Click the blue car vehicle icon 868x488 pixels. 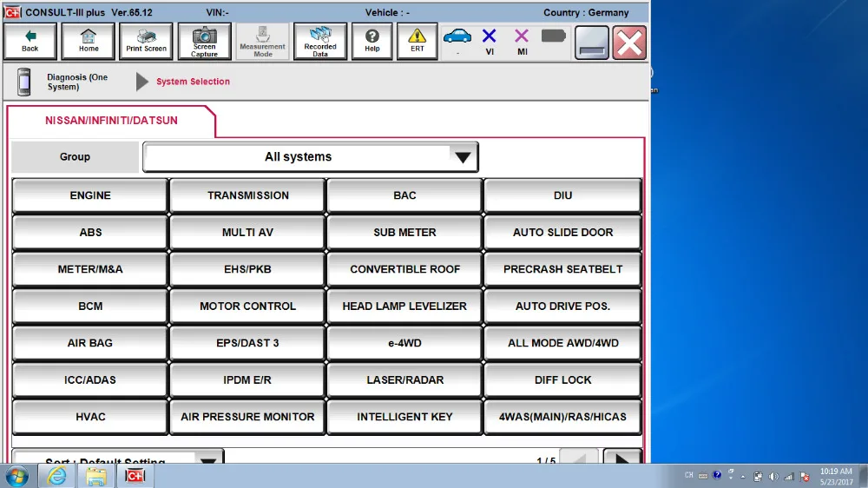tap(457, 36)
